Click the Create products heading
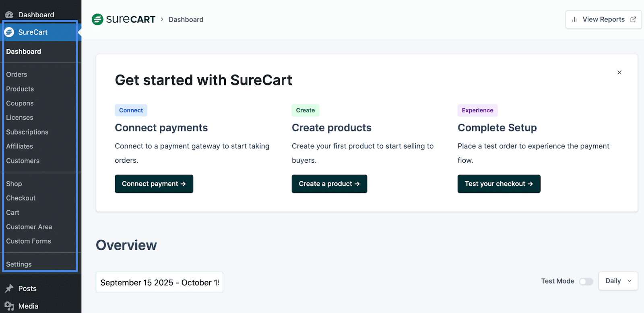644x313 pixels. pos(332,128)
